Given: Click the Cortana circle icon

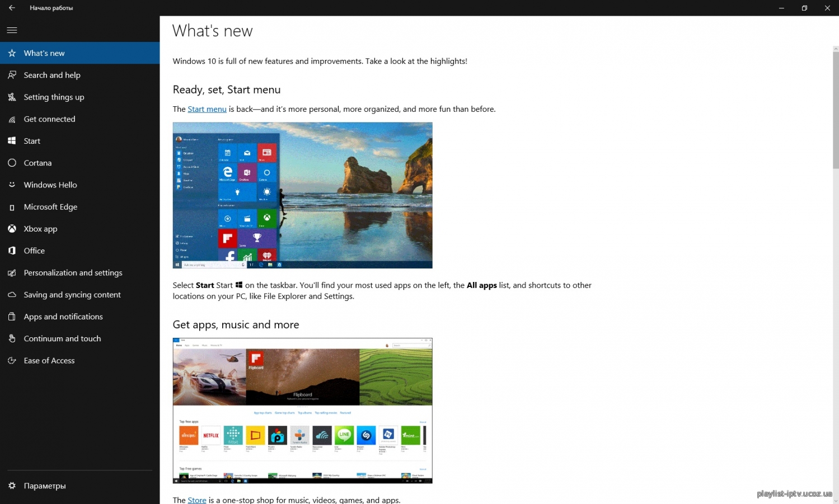Looking at the screenshot, I should coord(12,163).
